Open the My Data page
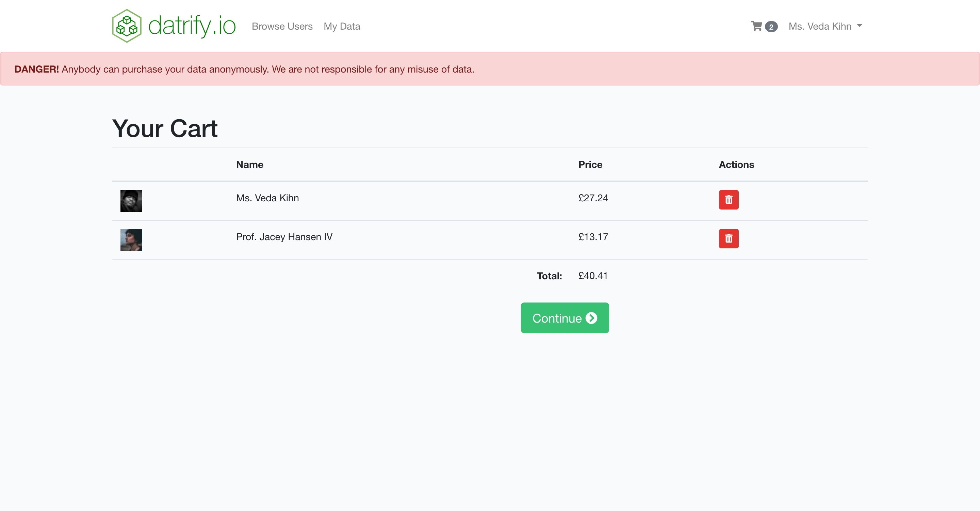 point(342,26)
